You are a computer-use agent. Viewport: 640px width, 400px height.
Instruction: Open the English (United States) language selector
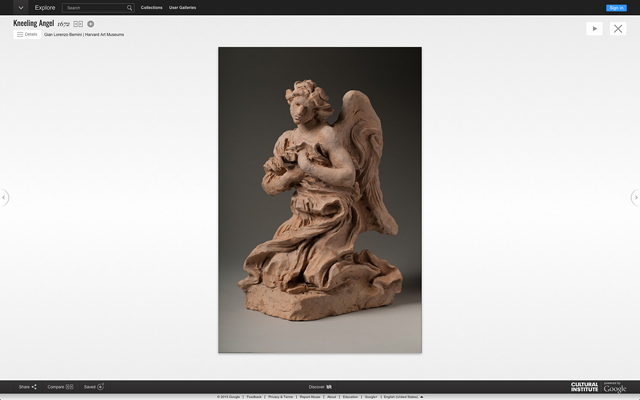(403, 397)
